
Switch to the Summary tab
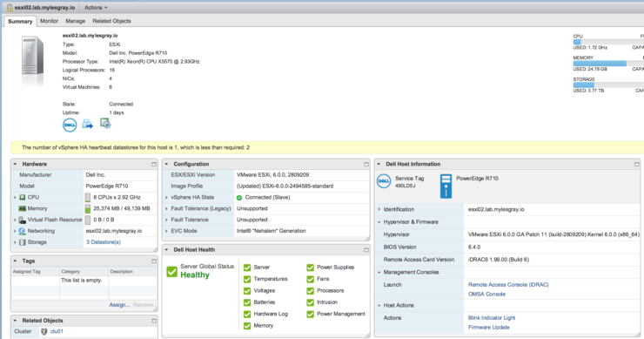(x=20, y=22)
